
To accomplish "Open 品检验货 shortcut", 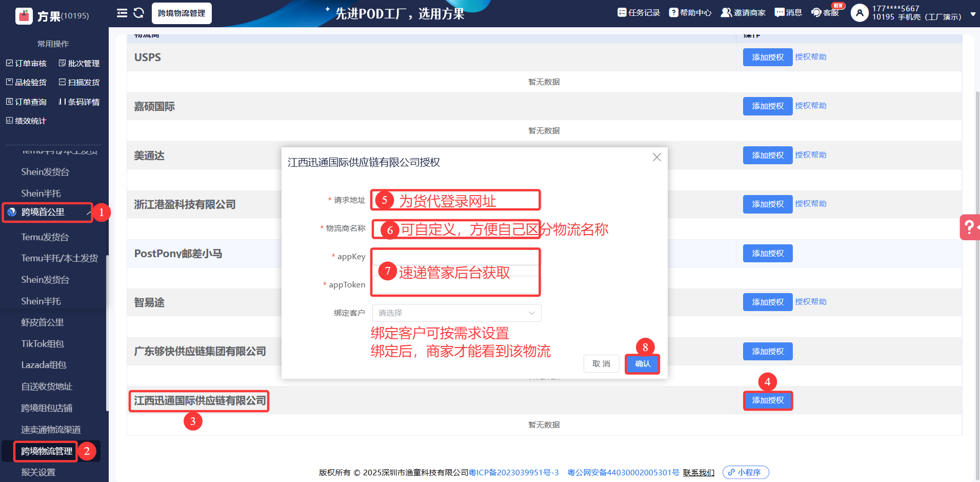I will (26, 82).
